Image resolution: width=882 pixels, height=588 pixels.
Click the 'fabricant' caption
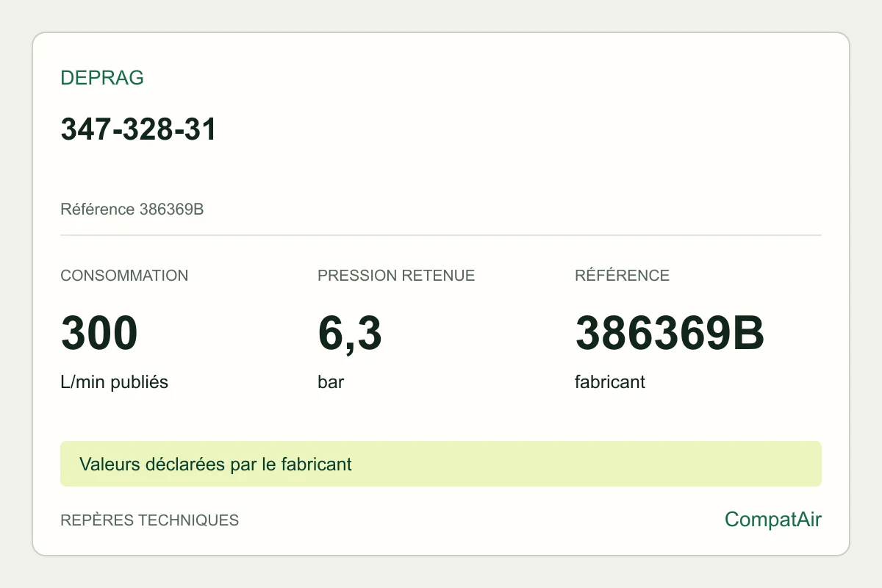tap(610, 382)
